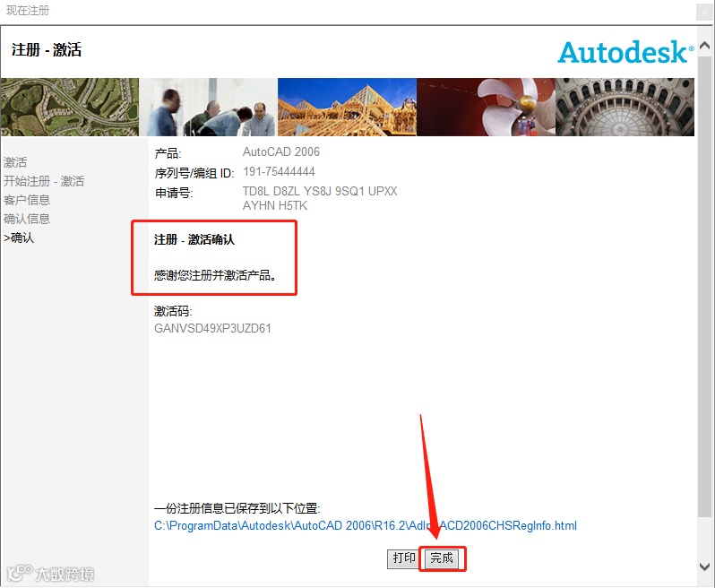
Task: Open the ACD2006CHSRegInfo.html file path link
Action: click(366, 525)
